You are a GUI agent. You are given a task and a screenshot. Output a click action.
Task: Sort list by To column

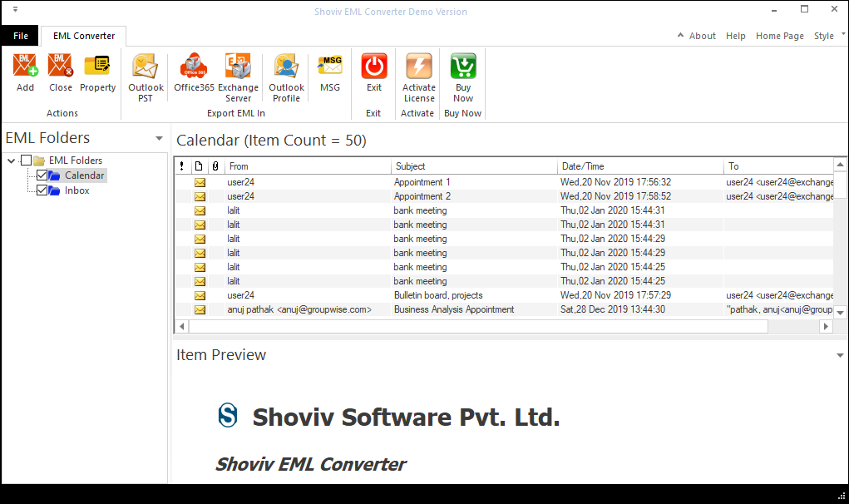pos(778,166)
